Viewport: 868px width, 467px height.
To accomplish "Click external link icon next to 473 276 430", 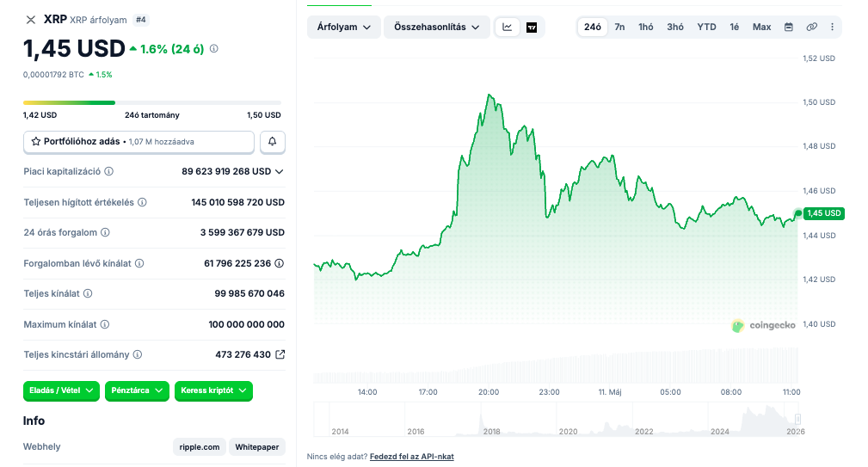I will pos(280,354).
